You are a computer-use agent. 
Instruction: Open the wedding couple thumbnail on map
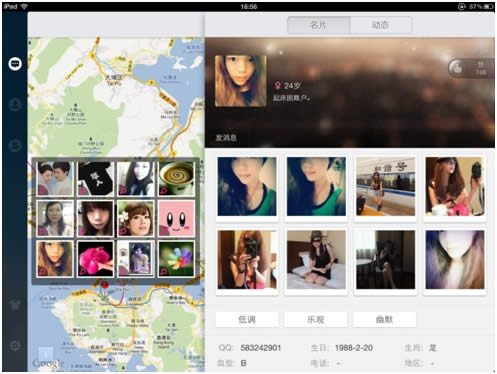pos(55,179)
